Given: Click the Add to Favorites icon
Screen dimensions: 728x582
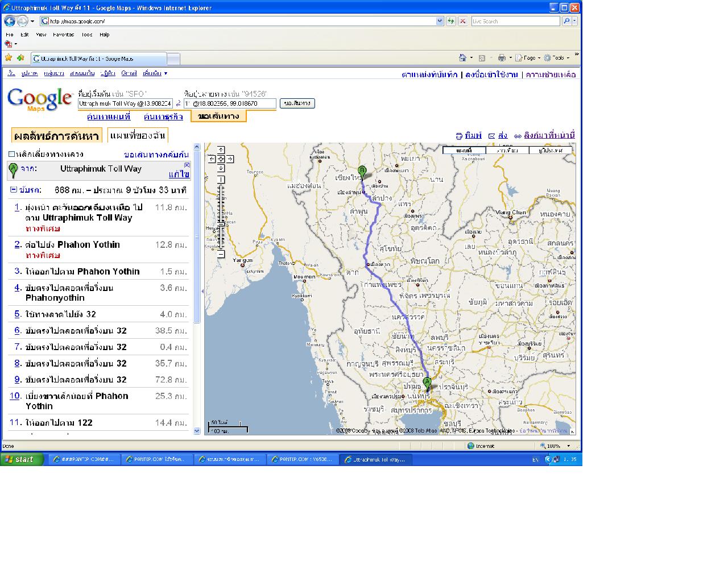Looking at the screenshot, I should (20, 58).
